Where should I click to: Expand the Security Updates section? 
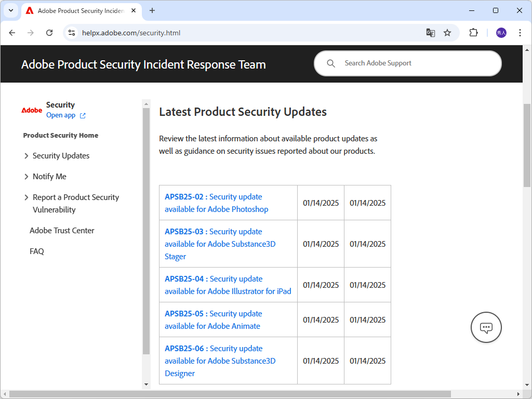pos(26,156)
